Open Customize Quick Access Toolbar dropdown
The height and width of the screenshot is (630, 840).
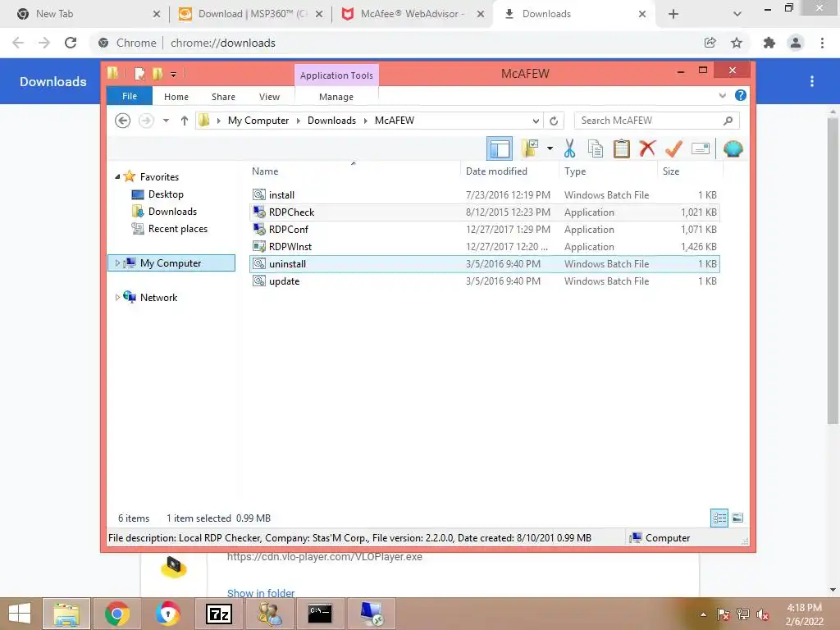pyautogui.click(x=174, y=75)
